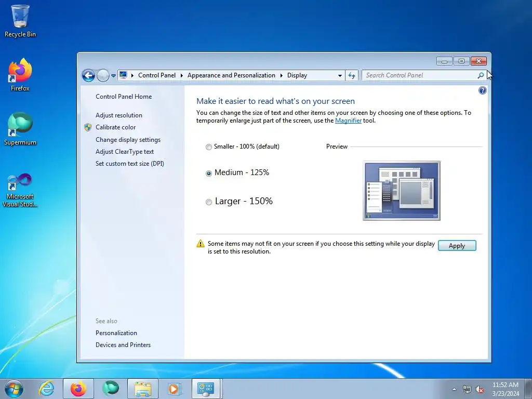532x399 pixels.
Task: Open the Windows Start menu orb
Action: coord(14,389)
